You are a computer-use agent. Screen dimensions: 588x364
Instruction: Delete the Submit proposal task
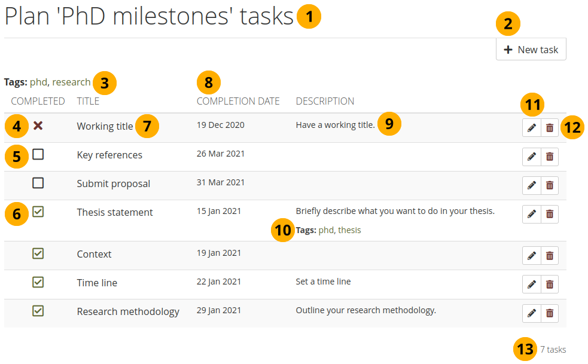point(550,185)
